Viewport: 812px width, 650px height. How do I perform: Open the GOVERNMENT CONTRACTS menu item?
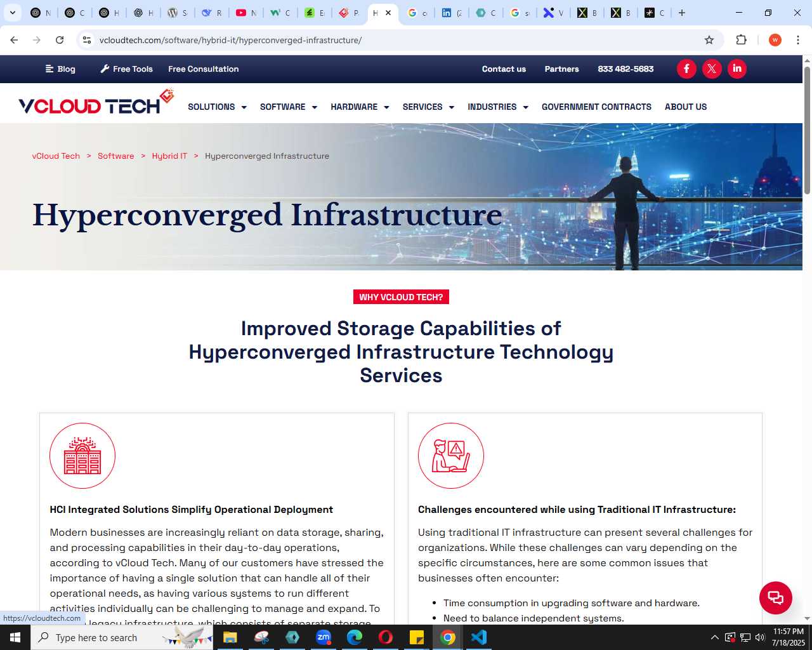pos(596,107)
